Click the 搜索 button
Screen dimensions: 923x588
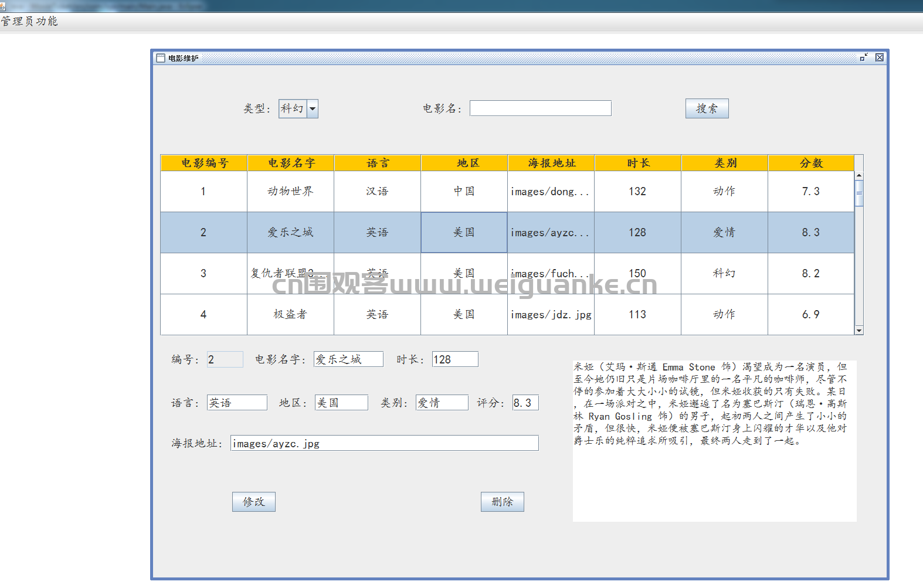click(x=707, y=108)
